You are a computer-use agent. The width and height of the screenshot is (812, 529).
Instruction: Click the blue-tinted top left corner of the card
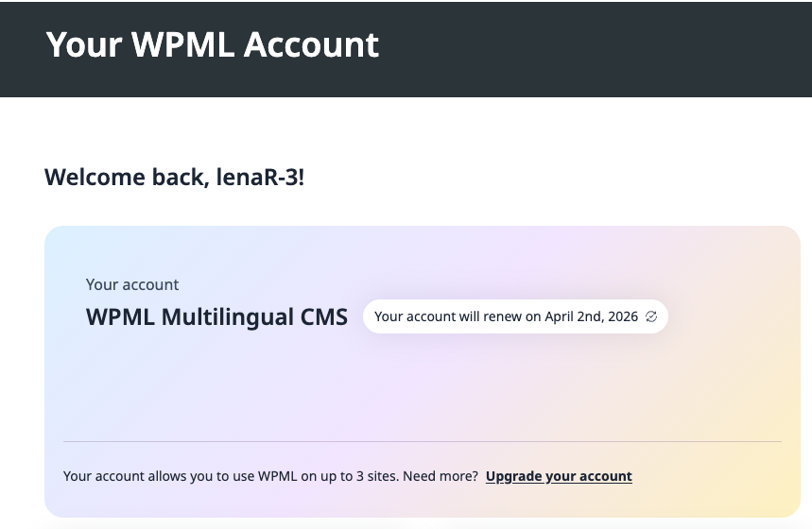click(x=66, y=246)
